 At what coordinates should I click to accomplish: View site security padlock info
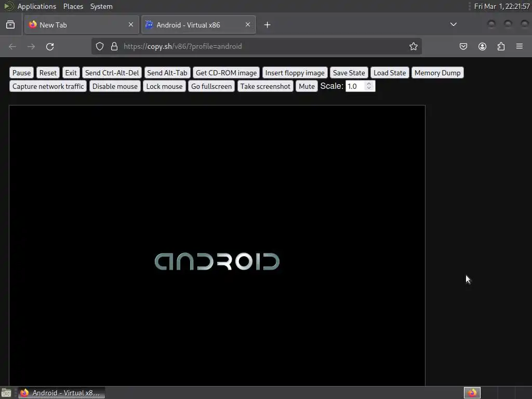tap(114, 46)
